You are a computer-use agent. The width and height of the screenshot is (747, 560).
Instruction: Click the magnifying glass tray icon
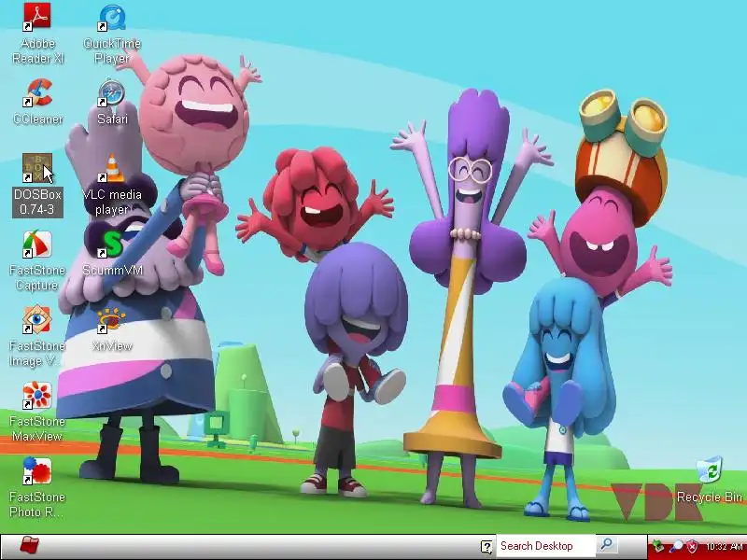[x=675, y=546]
